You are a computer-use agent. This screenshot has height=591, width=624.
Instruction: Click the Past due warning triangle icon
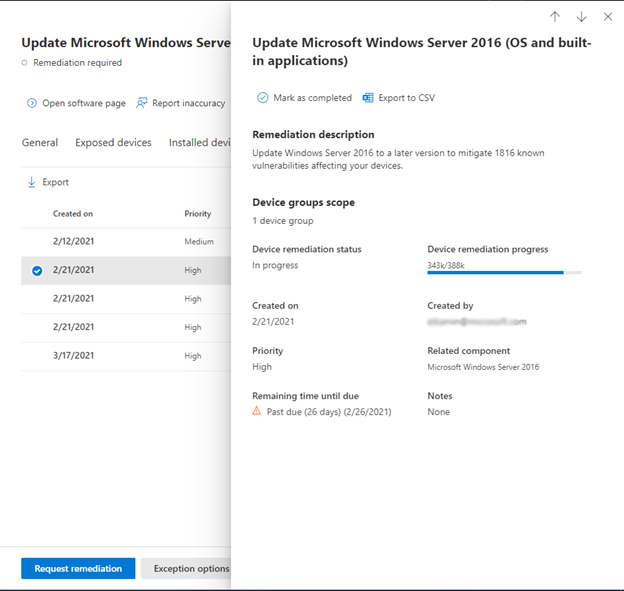click(x=257, y=411)
